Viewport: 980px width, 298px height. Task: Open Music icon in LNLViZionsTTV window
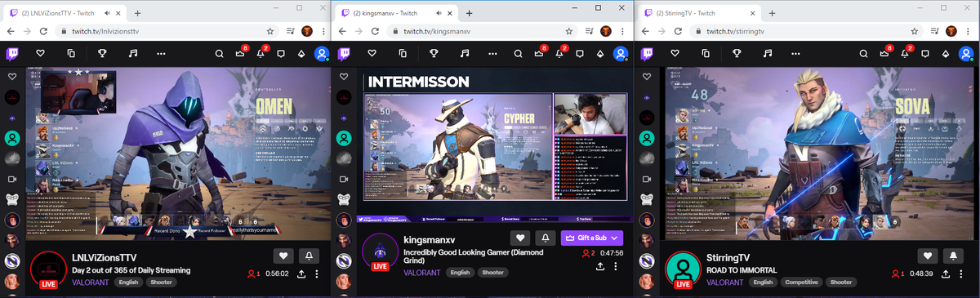click(x=133, y=54)
